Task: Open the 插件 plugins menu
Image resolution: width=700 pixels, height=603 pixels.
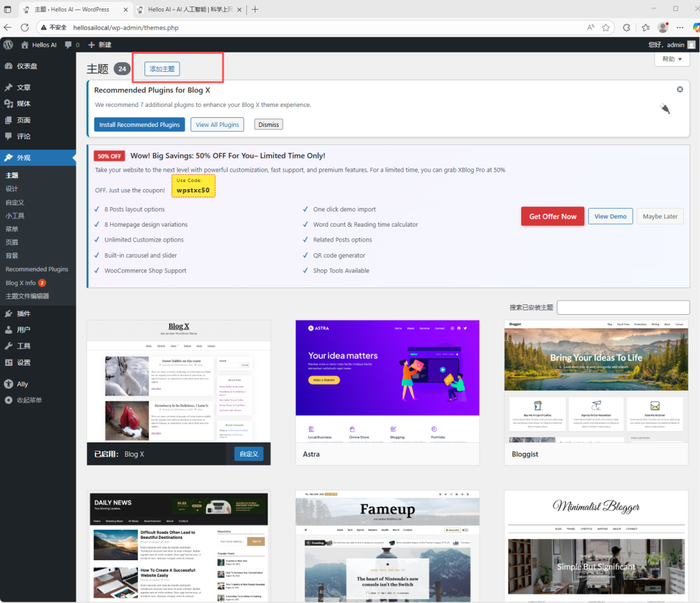Action: [24, 313]
